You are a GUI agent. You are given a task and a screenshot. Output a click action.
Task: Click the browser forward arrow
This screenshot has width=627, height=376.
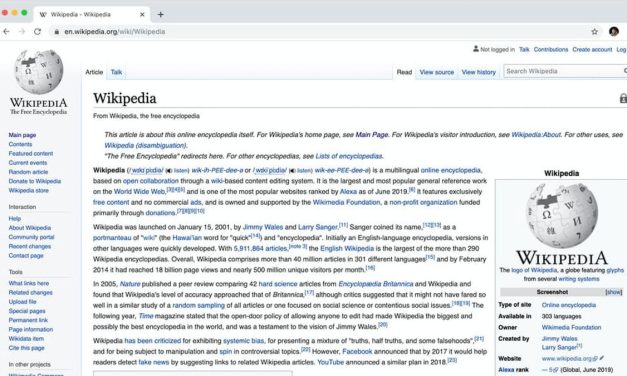tap(22, 32)
